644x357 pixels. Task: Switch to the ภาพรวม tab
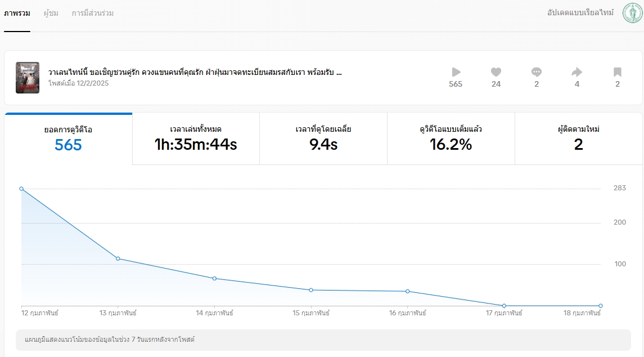17,13
